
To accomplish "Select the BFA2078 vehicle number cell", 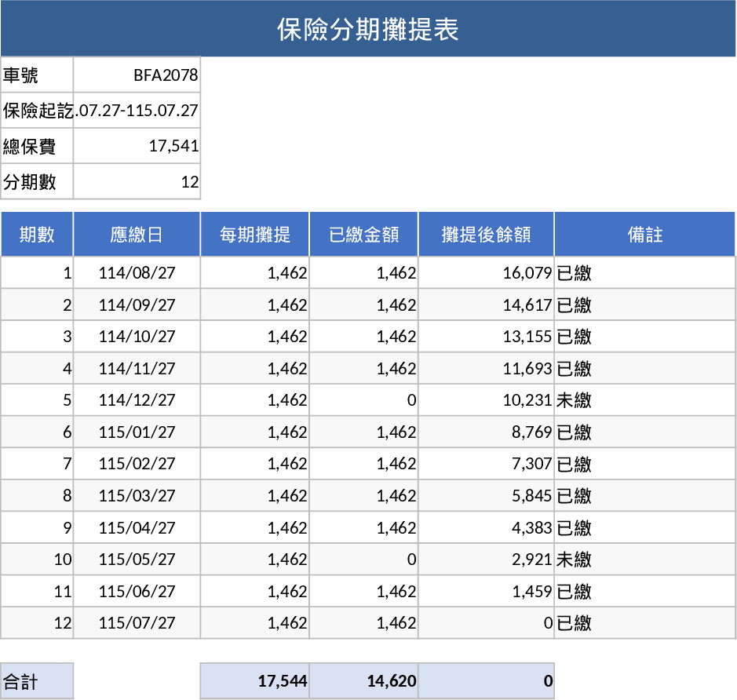I will click(x=137, y=75).
